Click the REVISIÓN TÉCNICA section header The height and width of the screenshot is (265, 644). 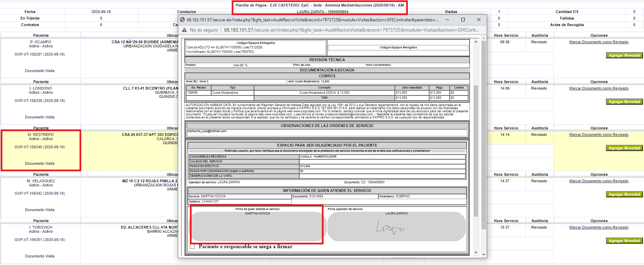(327, 60)
